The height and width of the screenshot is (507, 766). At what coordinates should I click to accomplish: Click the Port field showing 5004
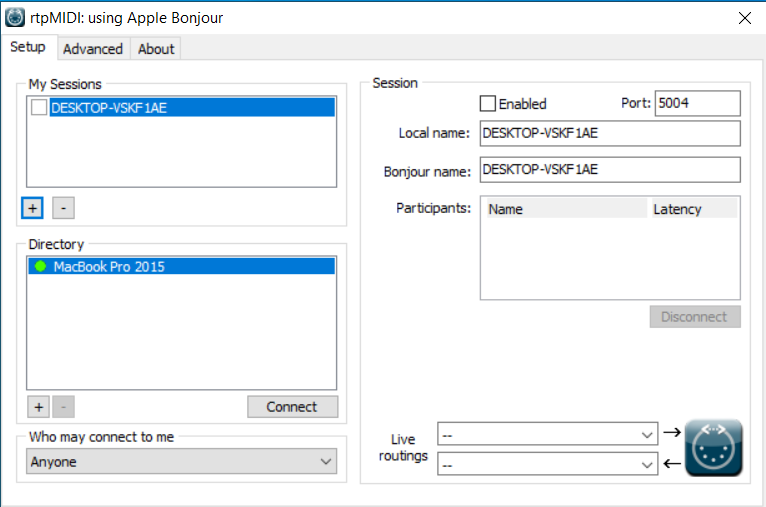click(697, 103)
